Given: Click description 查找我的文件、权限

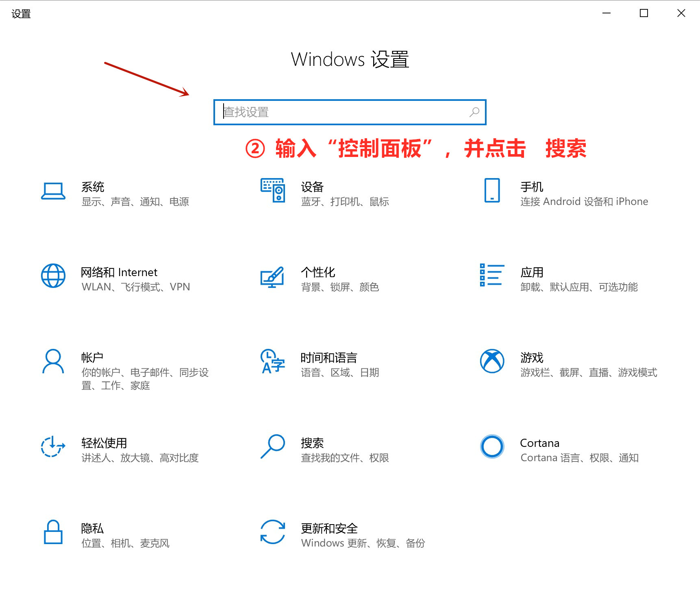Looking at the screenshot, I should [x=345, y=458].
